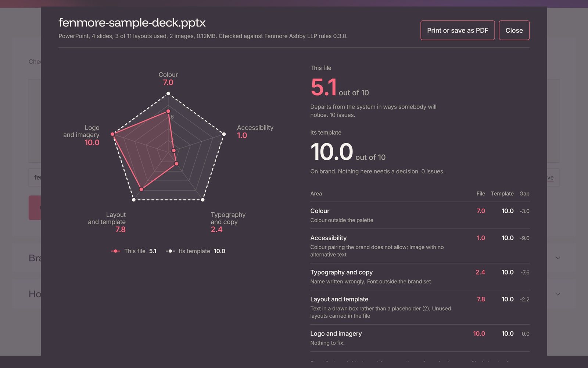
Task: Click Typography gap value -7.6
Action: [x=525, y=272]
